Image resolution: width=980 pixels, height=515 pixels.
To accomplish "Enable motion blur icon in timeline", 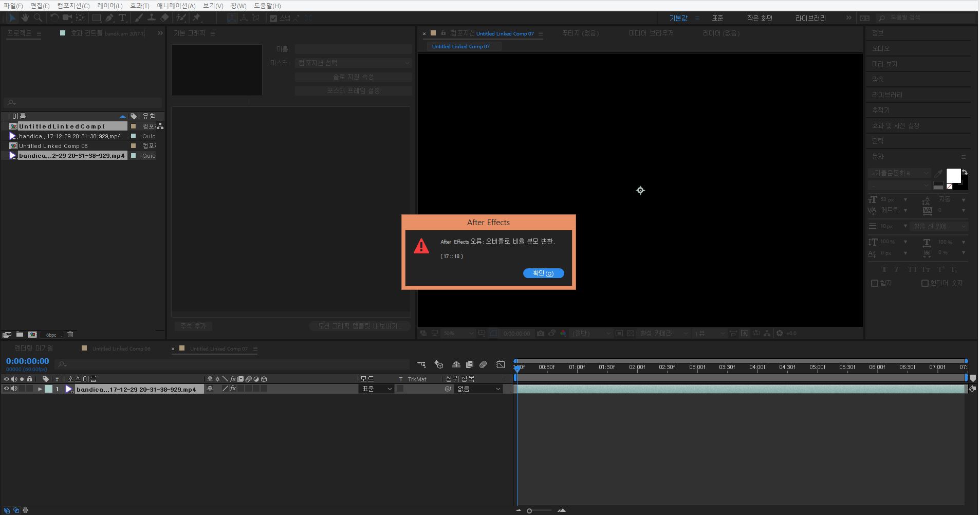I will pyautogui.click(x=483, y=364).
